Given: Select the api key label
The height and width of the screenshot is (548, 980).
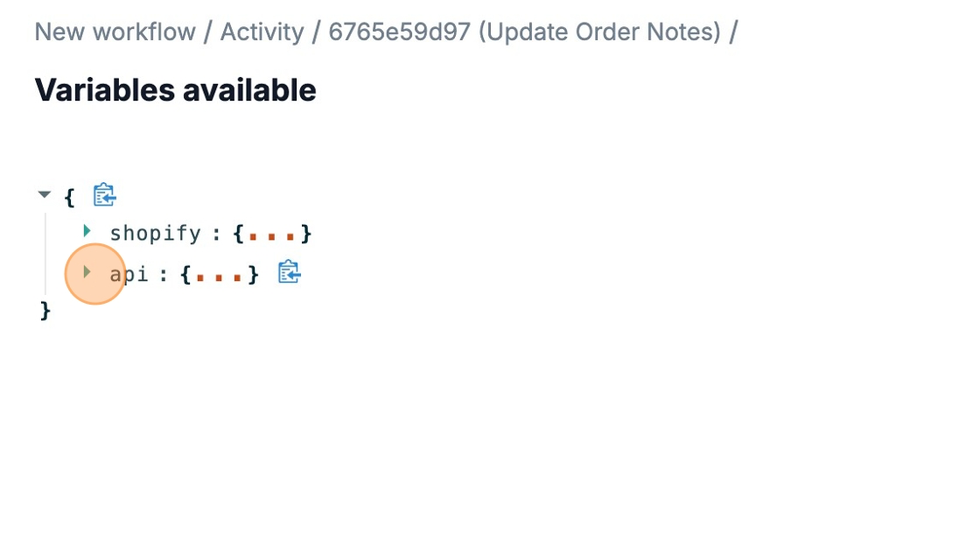Looking at the screenshot, I should pyautogui.click(x=129, y=274).
